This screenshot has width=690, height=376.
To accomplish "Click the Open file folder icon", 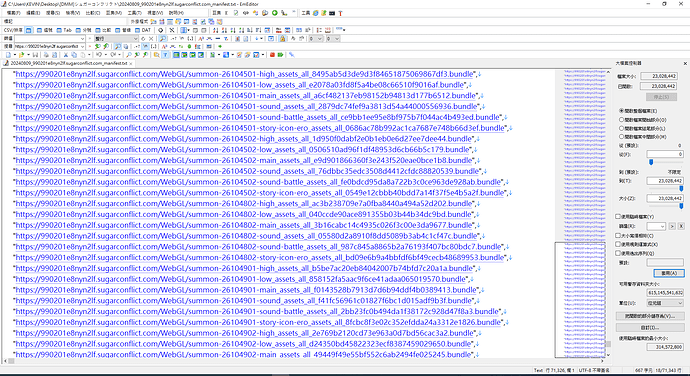I will tap(21, 55).
